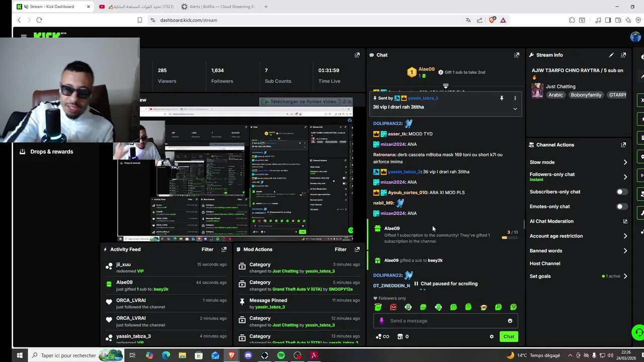The width and height of the screenshot is (644, 362).
Task: Switch to BotRix Alerts browser tab
Action: pyautogui.click(x=218, y=7)
